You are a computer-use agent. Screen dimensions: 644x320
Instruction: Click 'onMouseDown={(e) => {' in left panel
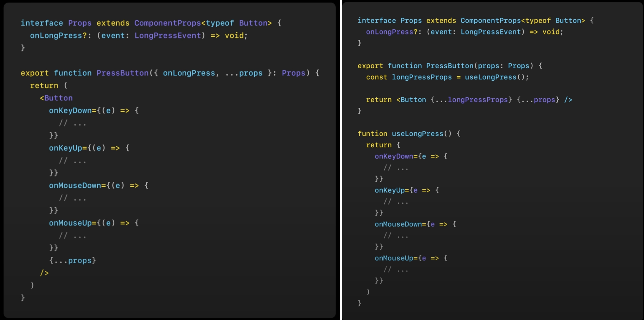click(x=99, y=186)
